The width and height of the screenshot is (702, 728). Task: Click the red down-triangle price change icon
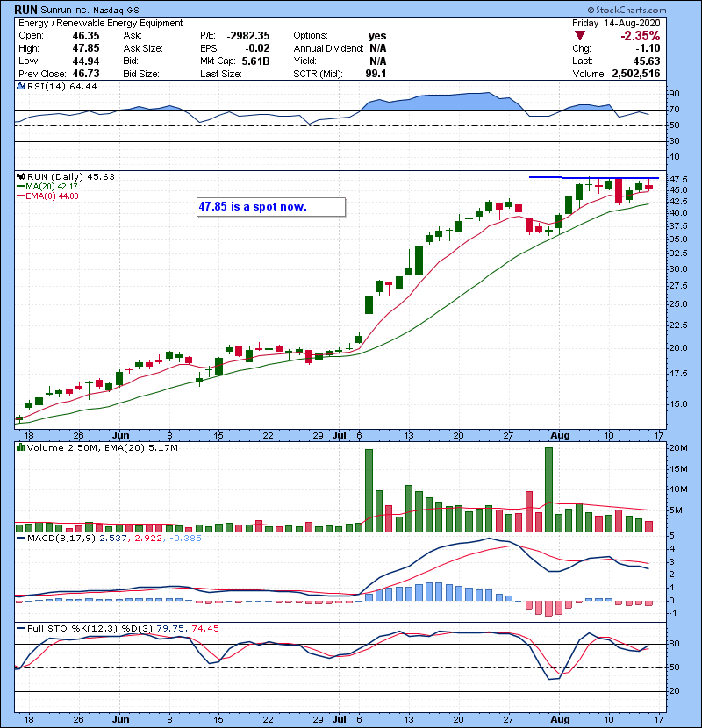579,36
